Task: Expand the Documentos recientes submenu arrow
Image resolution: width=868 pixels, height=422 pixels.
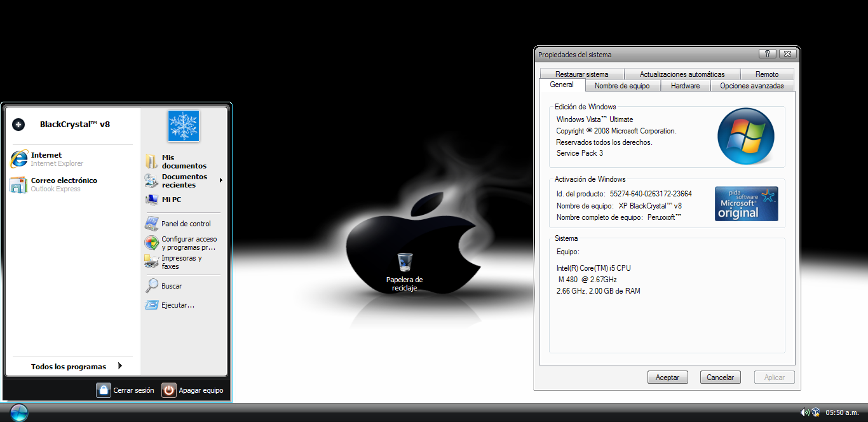Action: [221, 180]
